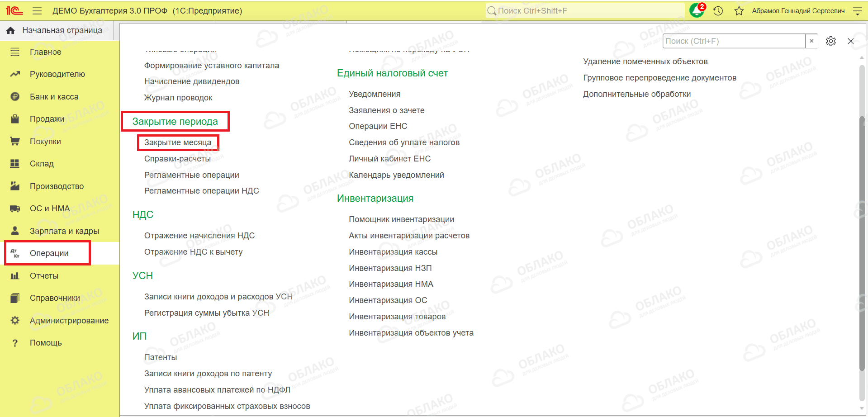Open Заявления о зачете
This screenshot has width=868, height=417.
point(387,110)
